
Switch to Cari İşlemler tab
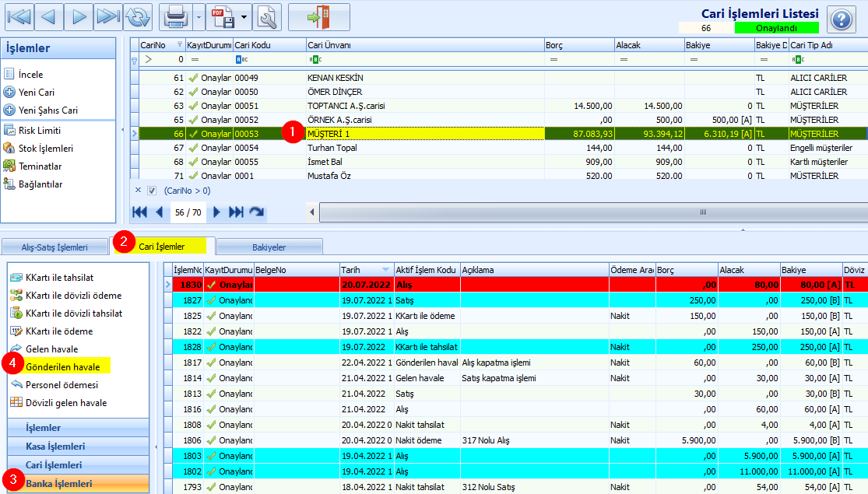[x=162, y=247]
